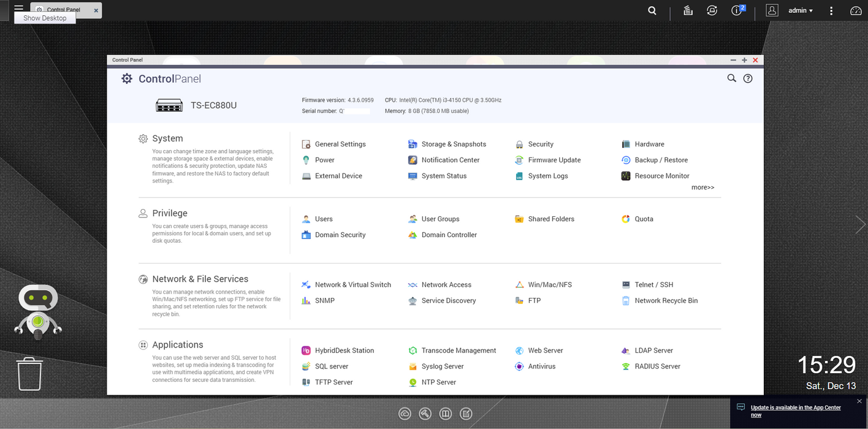
Task: Expand System section with more>> link
Action: click(x=702, y=188)
